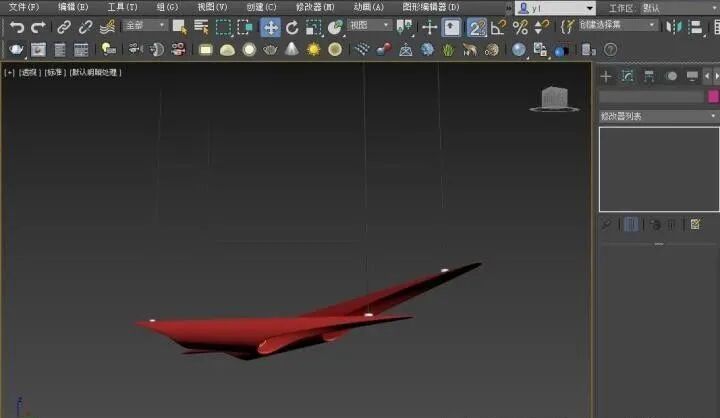
Task: Click Configure Modifier Sets icon
Action: (x=696, y=224)
